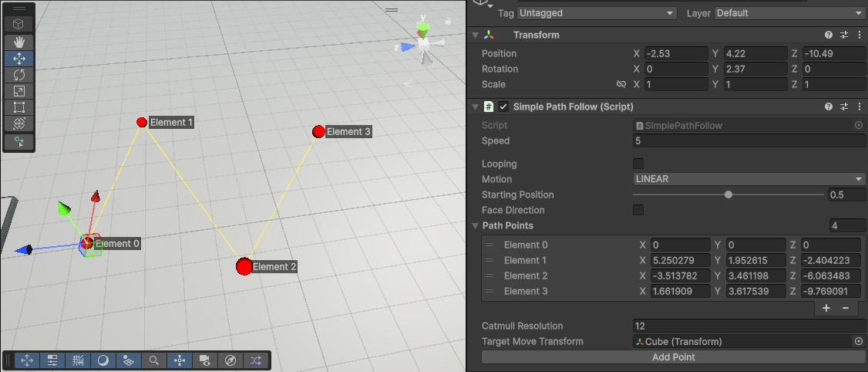Image resolution: width=868 pixels, height=372 pixels.
Task: Disable the Simple Path Follow component checkbox
Action: (503, 107)
